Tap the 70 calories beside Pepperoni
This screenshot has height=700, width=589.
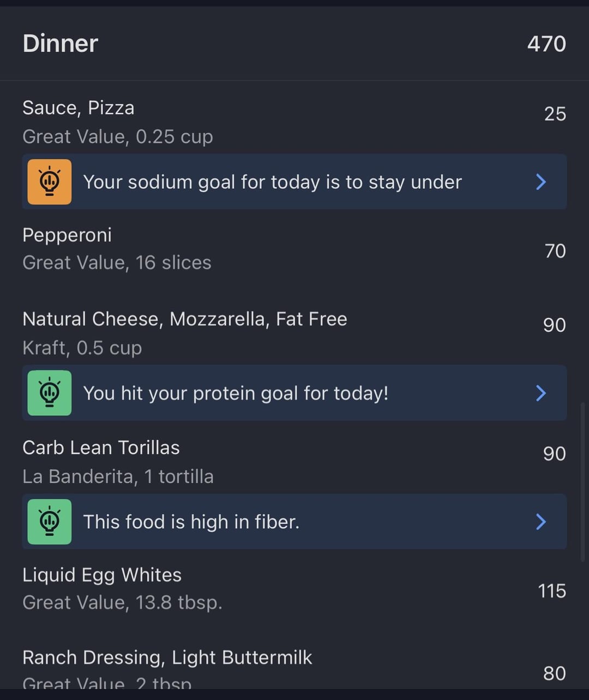[x=555, y=251]
